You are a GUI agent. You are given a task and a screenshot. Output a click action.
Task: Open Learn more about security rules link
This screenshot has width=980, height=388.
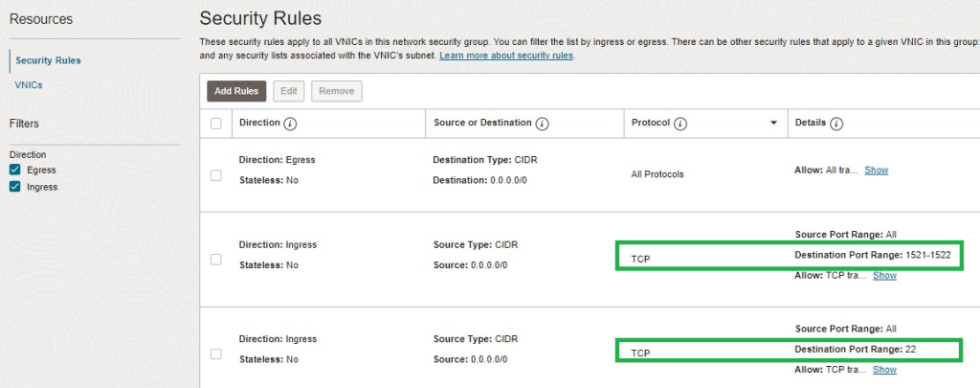(x=506, y=57)
